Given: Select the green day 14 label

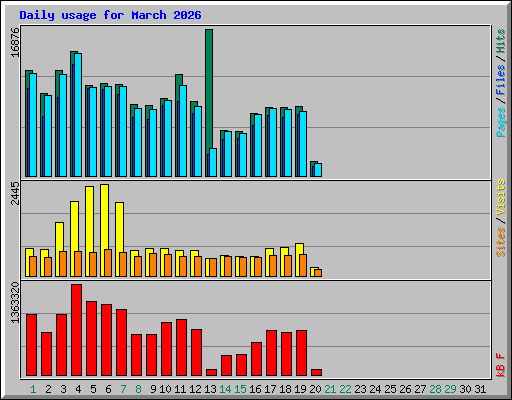Looking at the screenshot, I should click(x=225, y=389).
